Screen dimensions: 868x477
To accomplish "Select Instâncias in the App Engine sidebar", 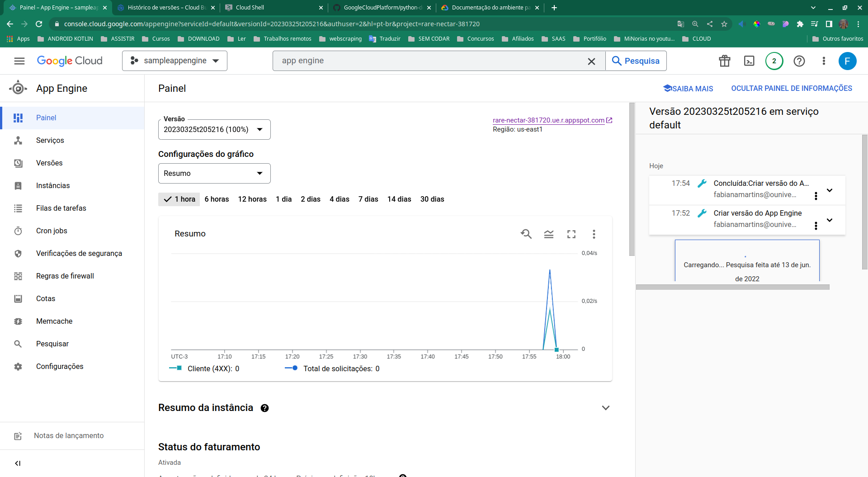I will pyautogui.click(x=52, y=185).
